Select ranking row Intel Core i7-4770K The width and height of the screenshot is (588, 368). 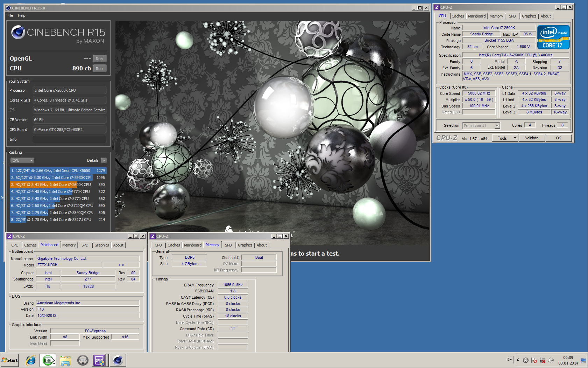pyautogui.click(x=58, y=192)
